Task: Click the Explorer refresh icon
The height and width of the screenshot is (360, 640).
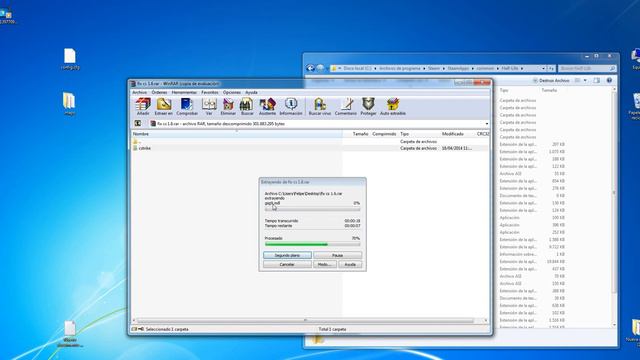Action: (551, 68)
